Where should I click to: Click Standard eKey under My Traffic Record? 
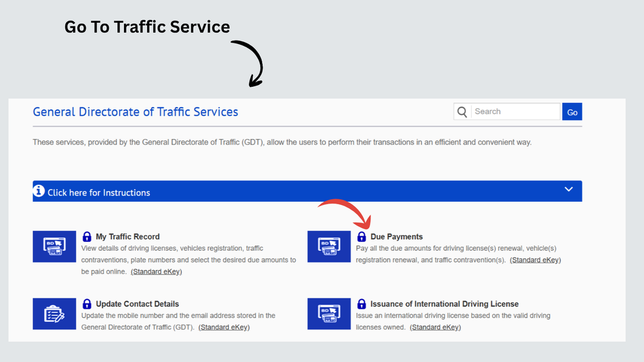click(156, 271)
